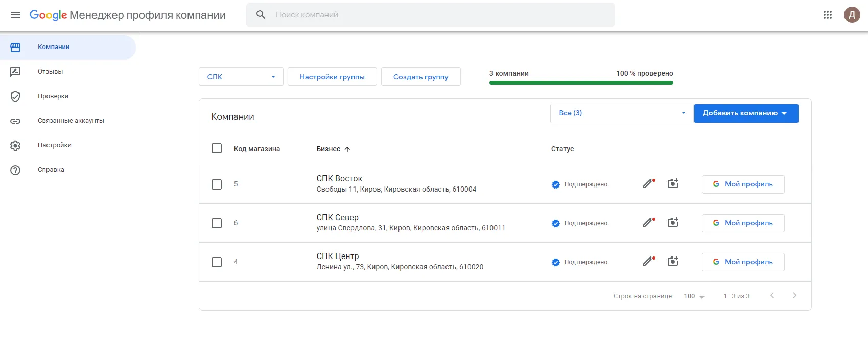Click the Проверки shield sidebar icon
The width and height of the screenshot is (868, 350).
click(15, 96)
